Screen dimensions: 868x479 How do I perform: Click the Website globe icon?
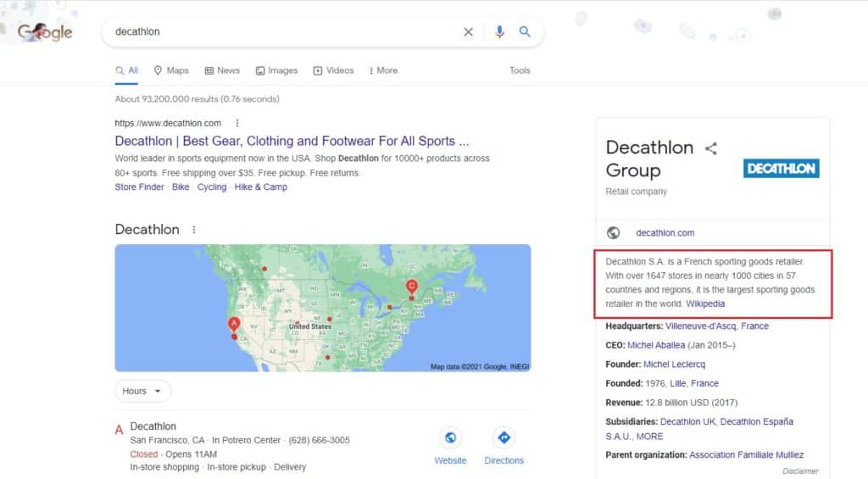click(451, 437)
